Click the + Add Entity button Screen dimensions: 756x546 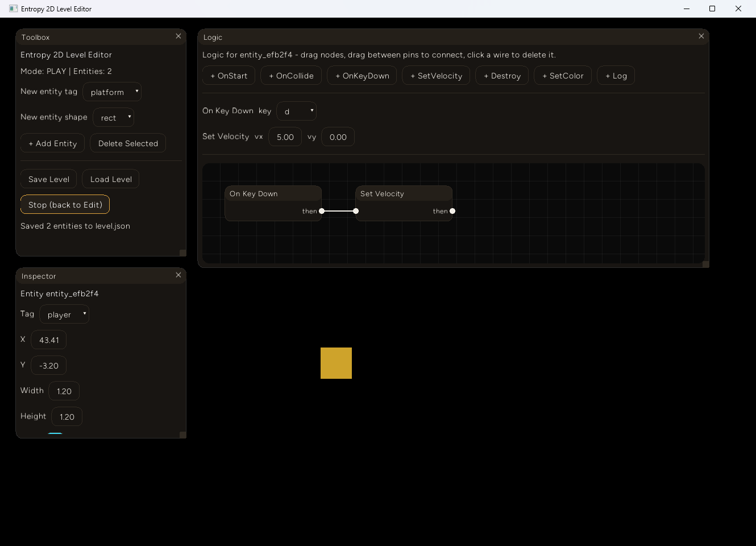coord(52,143)
